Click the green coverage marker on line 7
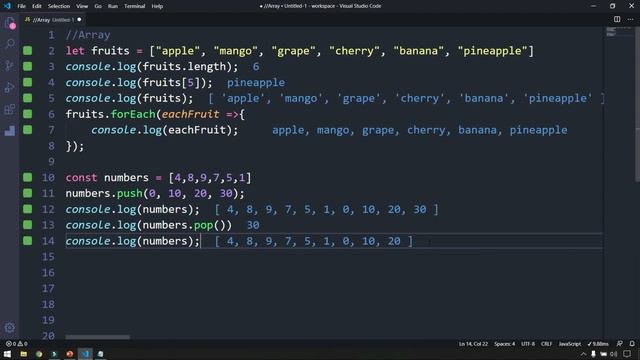Viewport: 640px width, 360px height. (x=27, y=130)
